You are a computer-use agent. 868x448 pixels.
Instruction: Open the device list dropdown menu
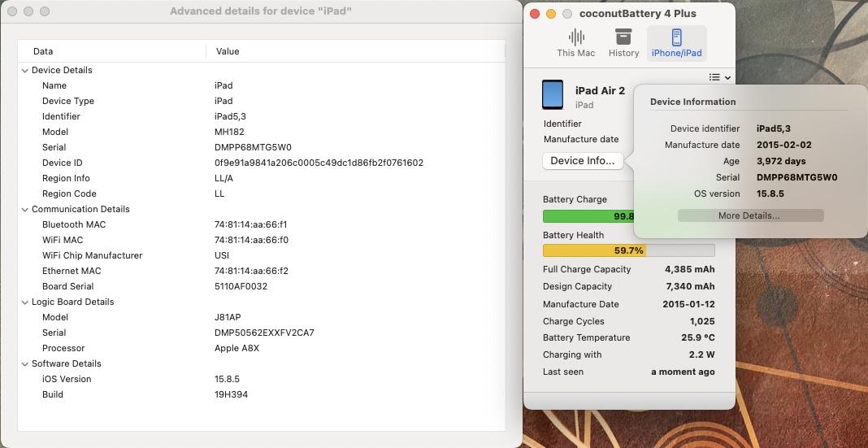point(719,77)
